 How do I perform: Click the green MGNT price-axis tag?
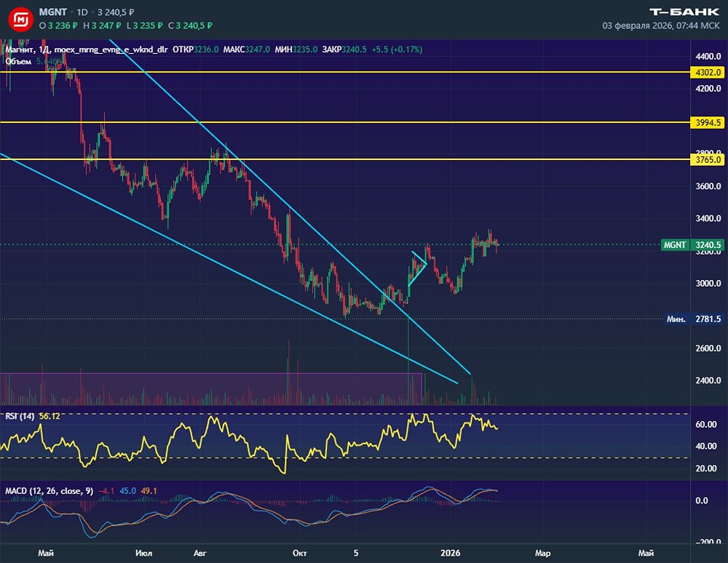pos(675,245)
